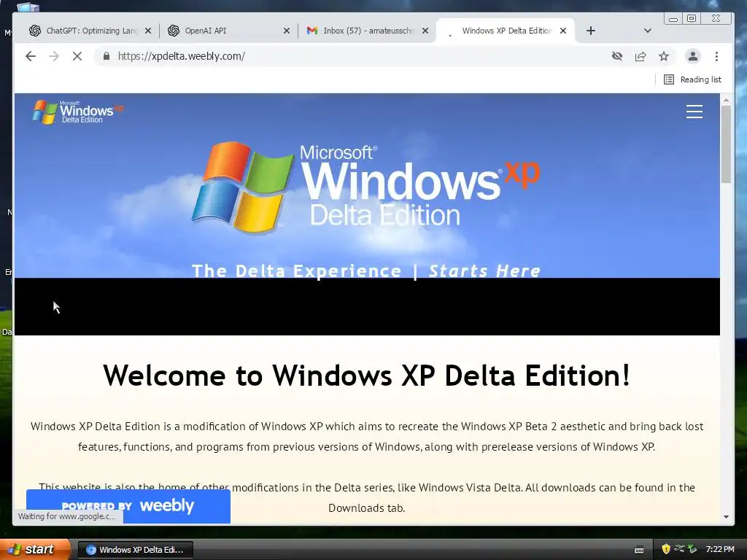Expand the tab search dropdown arrow
747x560 pixels.
click(x=648, y=31)
